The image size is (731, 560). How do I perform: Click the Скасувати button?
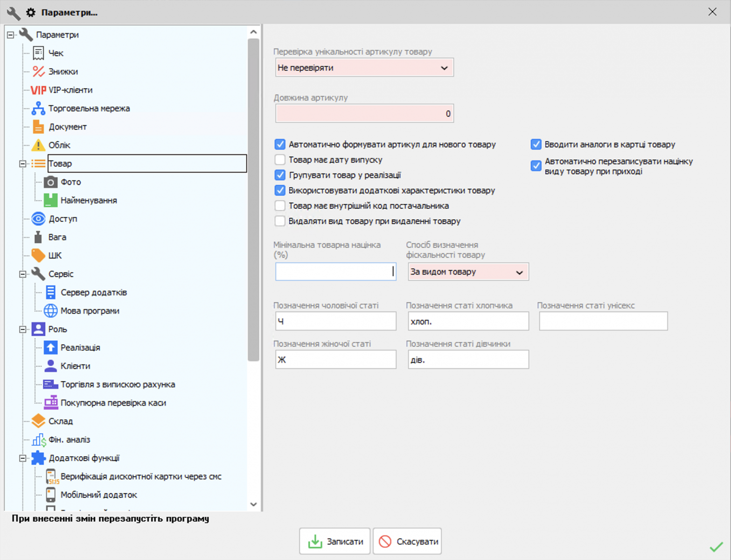(407, 541)
